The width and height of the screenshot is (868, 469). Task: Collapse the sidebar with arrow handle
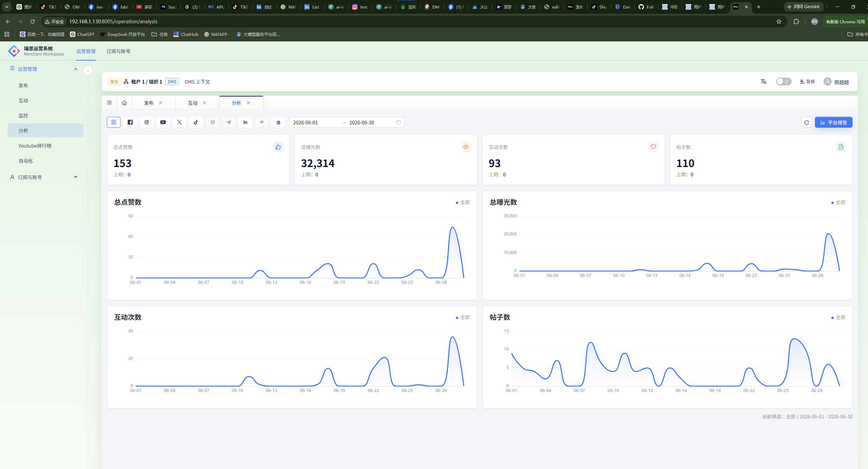[88, 71]
